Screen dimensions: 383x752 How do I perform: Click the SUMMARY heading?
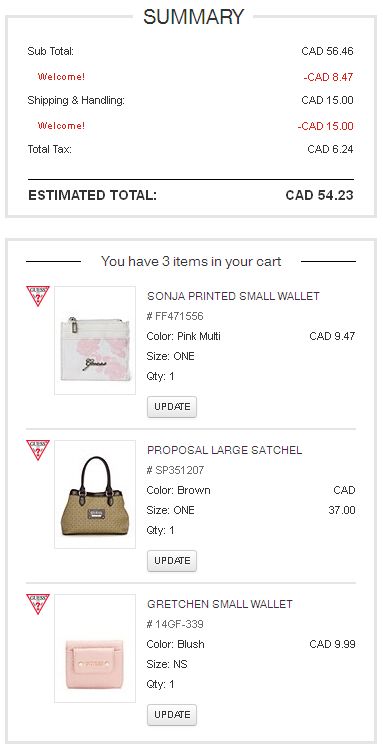coord(194,17)
